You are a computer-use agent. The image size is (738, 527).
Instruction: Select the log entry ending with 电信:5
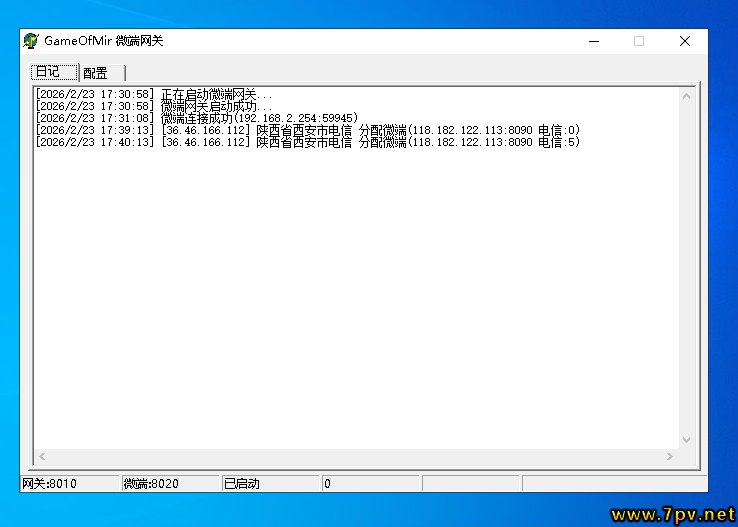(307, 142)
